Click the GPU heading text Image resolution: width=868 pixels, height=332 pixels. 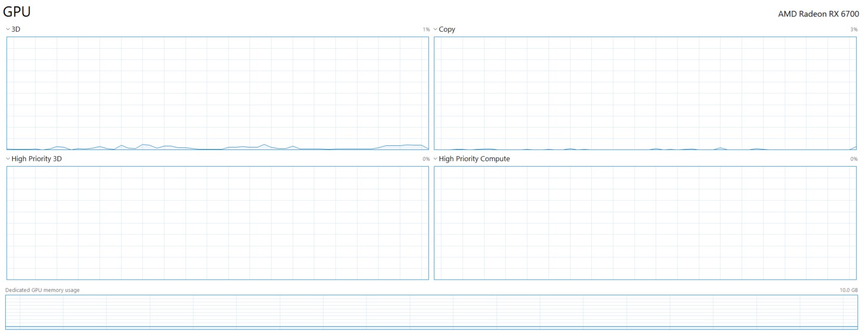point(17,11)
